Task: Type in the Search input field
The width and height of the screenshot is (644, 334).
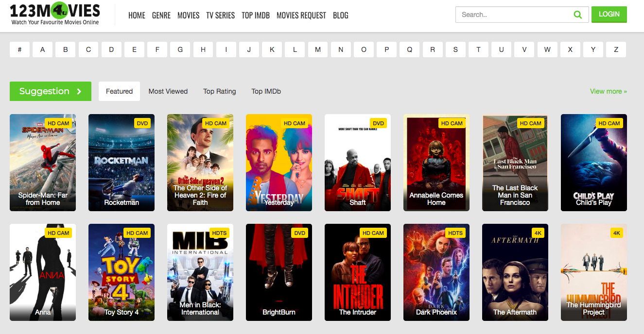Action: click(513, 15)
